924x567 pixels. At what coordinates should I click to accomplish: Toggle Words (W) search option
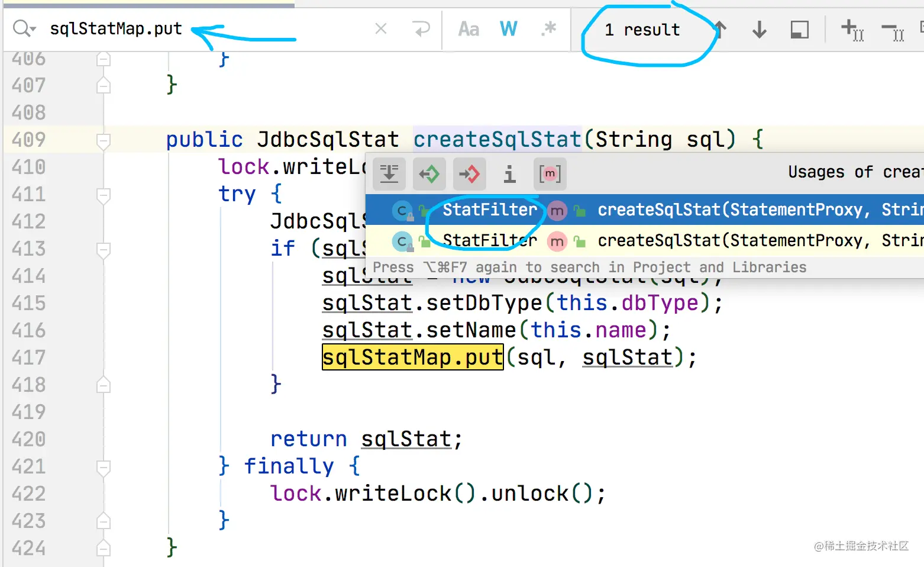click(509, 28)
